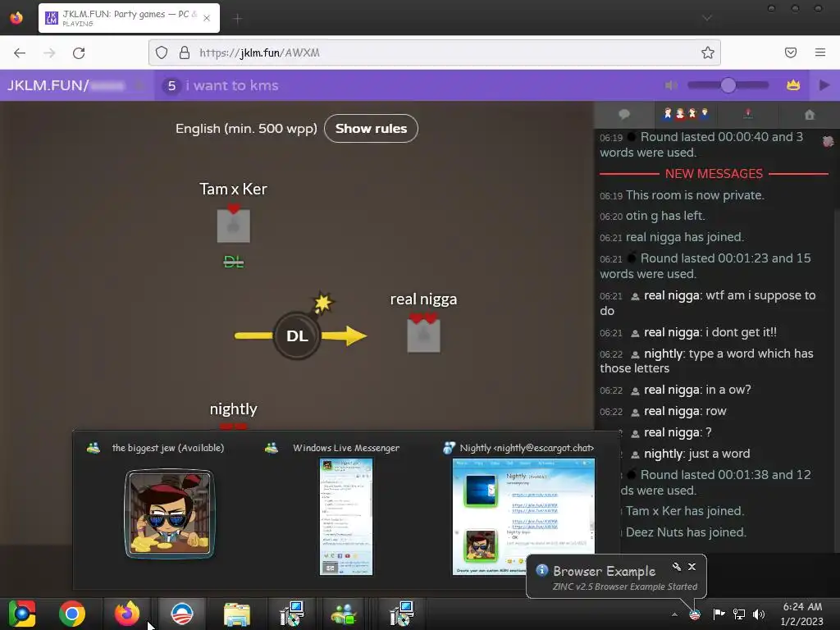Open the Obama-logo browser taskbar icon

click(182, 614)
